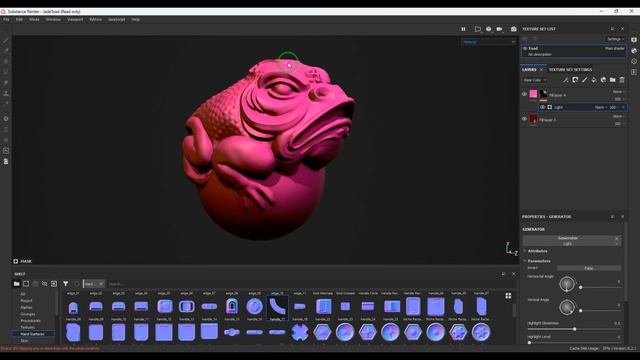The width and height of the screenshot is (640, 360).
Task: Toggle the Invert False parameter
Action: coord(589,268)
